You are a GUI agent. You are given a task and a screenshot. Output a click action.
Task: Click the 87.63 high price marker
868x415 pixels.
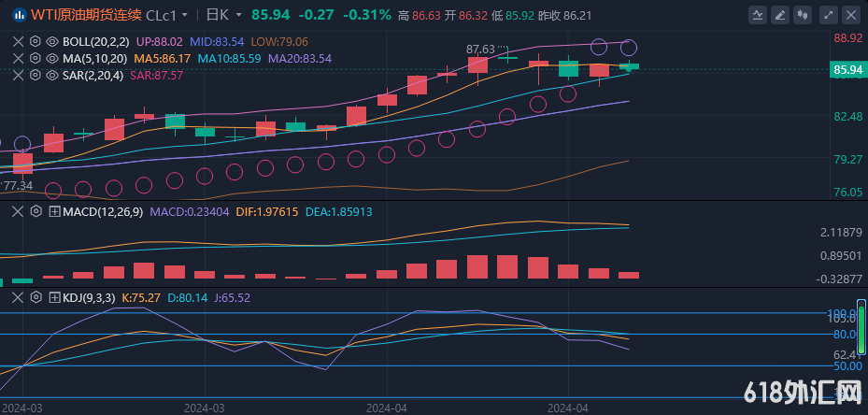pyautogui.click(x=480, y=50)
